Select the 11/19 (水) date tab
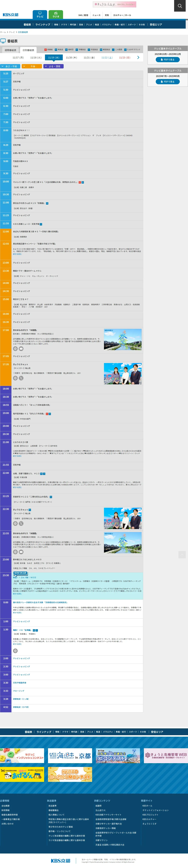Screen dimensions: 188x868 (x=54, y=58)
